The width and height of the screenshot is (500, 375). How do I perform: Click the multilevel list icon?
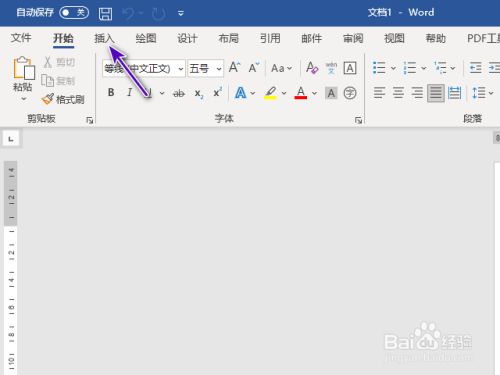(440, 68)
